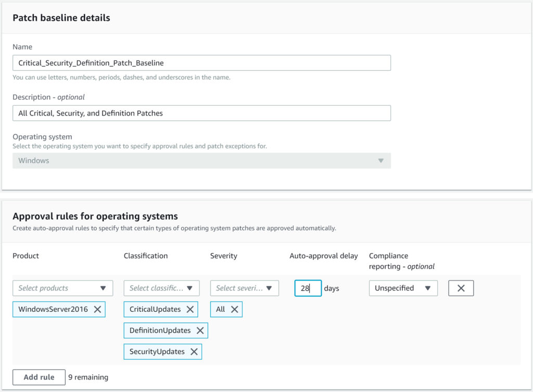
Task: Focus the auto-approval delay days field
Action: pyautogui.click(x=308, y=288)
